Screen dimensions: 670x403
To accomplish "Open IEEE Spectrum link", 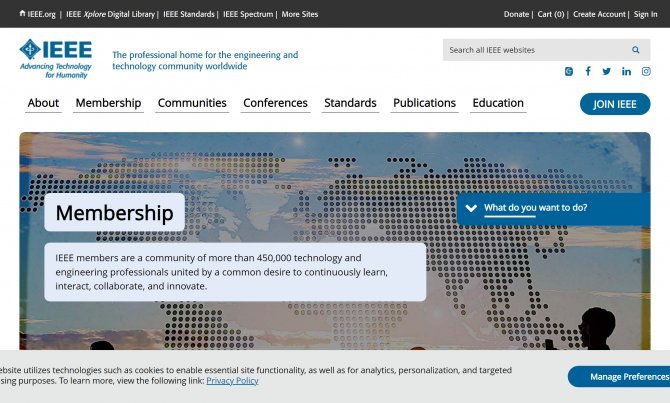I will (x=248, y=14).
